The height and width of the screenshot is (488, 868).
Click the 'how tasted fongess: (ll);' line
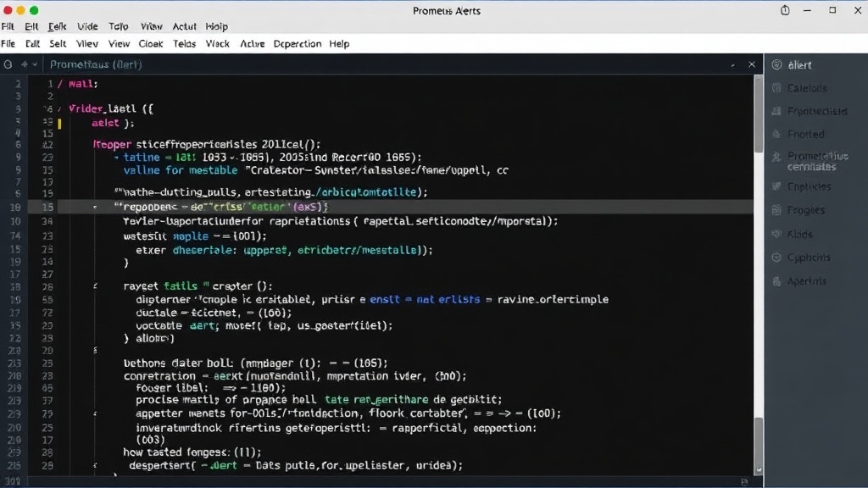tap(192, 452)
